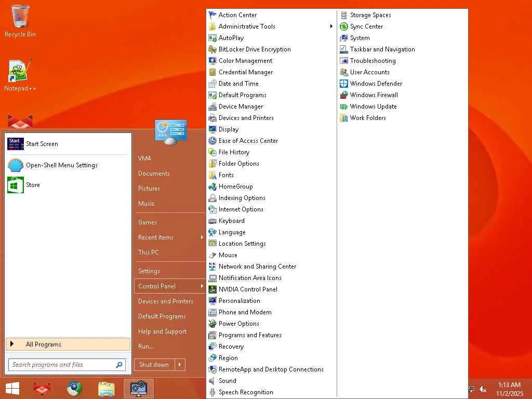Click the Shut down button

click(154, 365)
